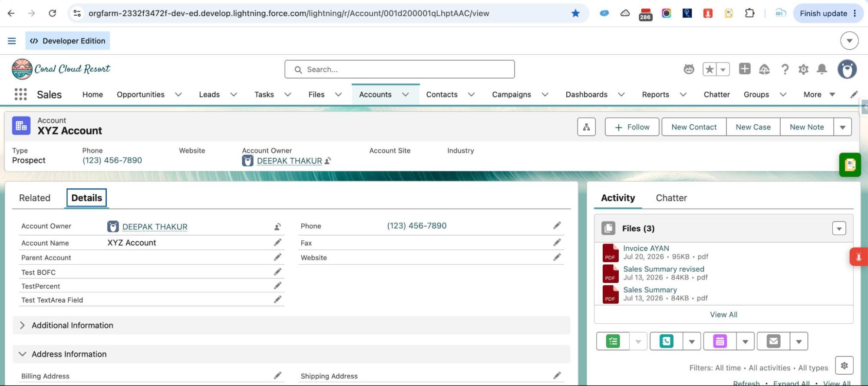Click the Account Name pencil edit icon
Screen dimensions: 868x386
pyautogui.click(x=277, y=242)
